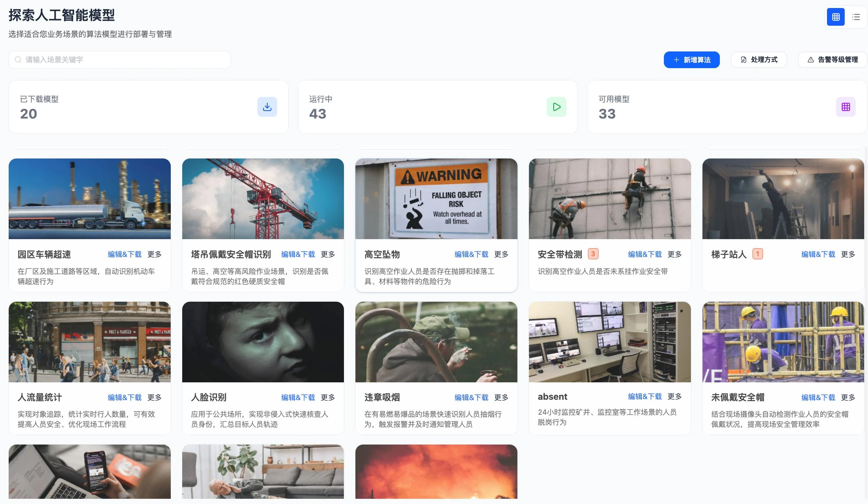Click 编辑&下载 for 违章吸烟

click(471, 397)
